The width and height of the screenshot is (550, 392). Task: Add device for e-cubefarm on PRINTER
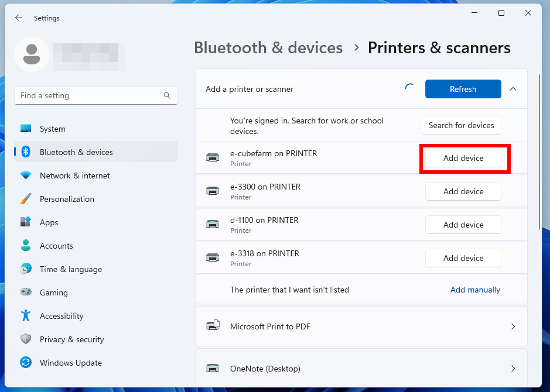pyautogui.click(x=463, y=158)
